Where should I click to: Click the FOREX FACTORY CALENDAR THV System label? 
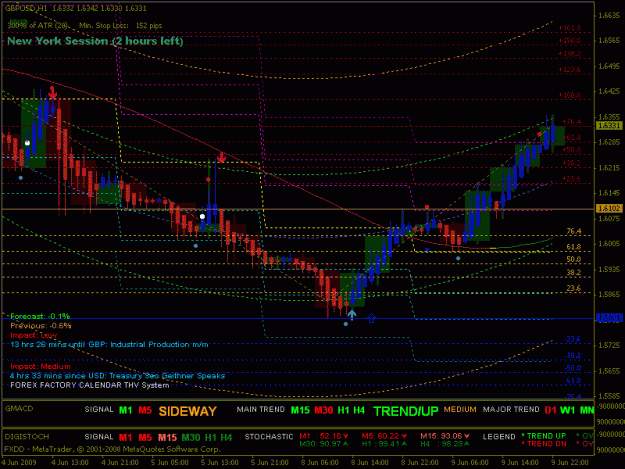click(90, 385)
